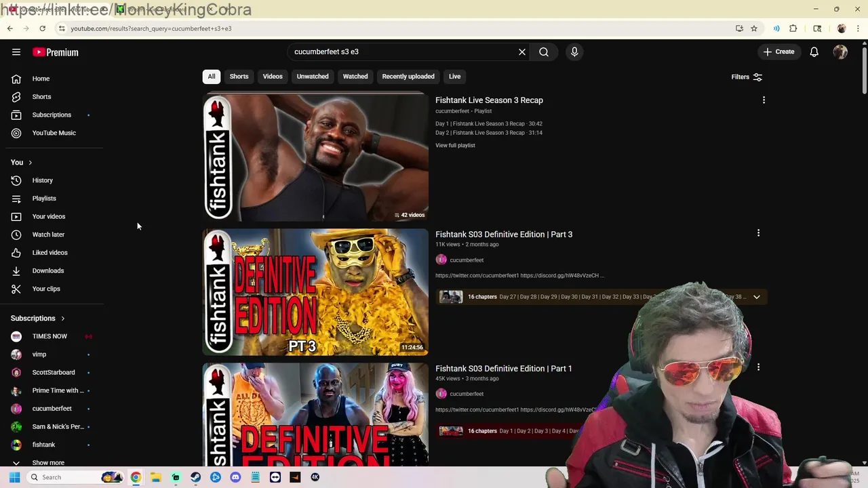868x488 pixels.
Task: Play the Definitive Edition Part 3 thumbnail
Action: [315, 292]
